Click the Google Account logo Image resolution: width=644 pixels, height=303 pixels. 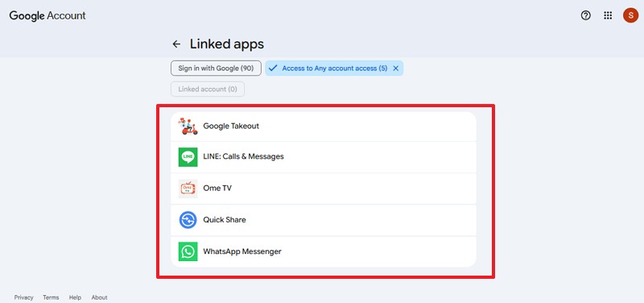[x=47, y=16]
